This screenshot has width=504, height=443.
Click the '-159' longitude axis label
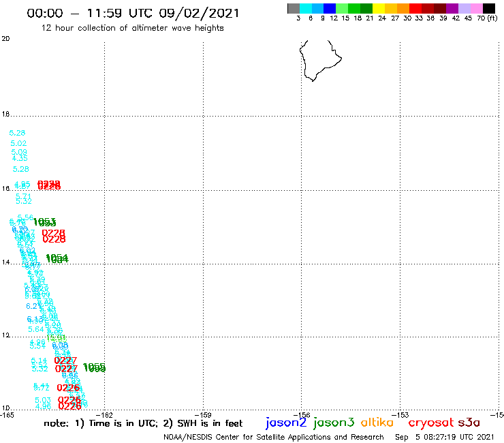(204, 415)
